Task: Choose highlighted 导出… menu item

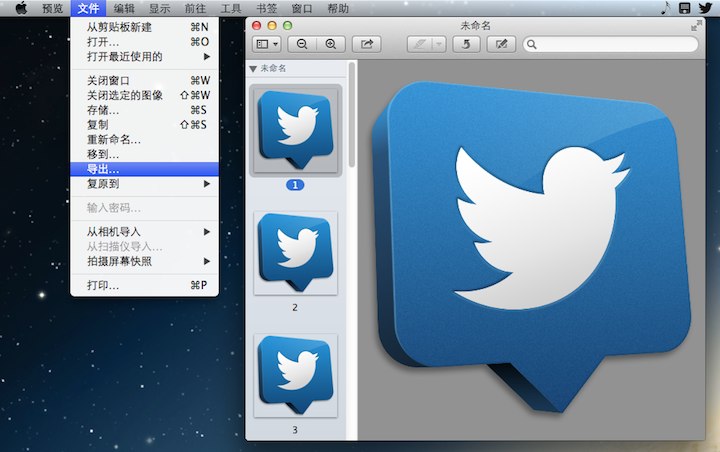Action: [145, 169]
